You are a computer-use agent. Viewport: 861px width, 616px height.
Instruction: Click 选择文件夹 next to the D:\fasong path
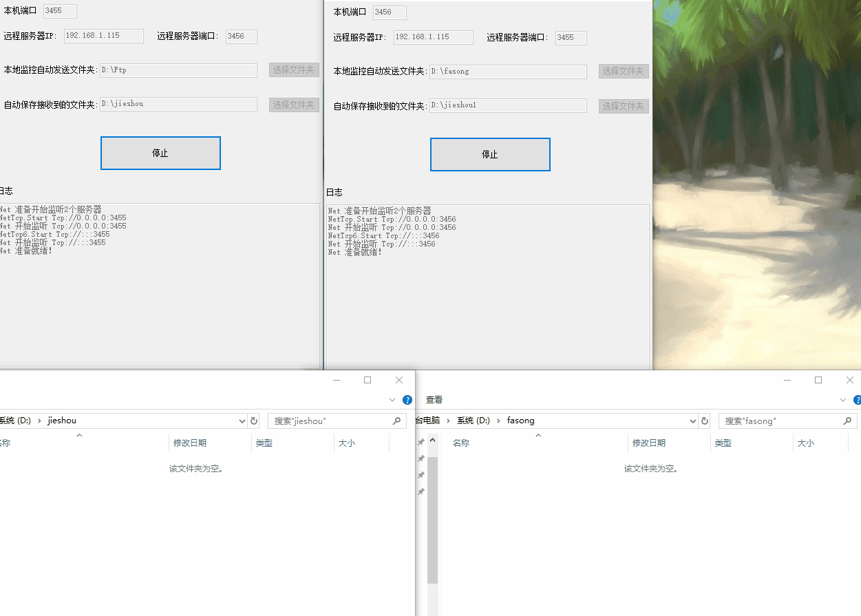point(623,71)
